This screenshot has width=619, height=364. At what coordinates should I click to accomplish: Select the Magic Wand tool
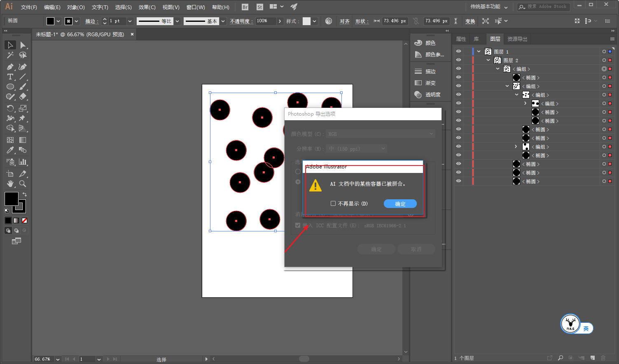click(x=10, y=55)
